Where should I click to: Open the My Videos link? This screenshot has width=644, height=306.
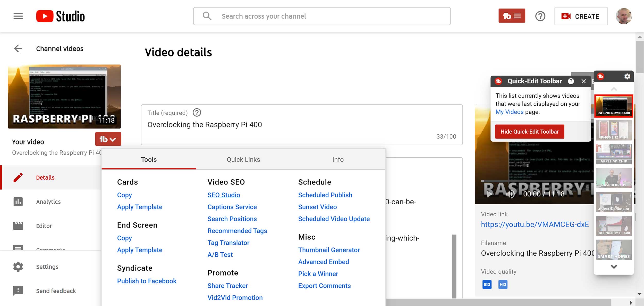point(509,112)
